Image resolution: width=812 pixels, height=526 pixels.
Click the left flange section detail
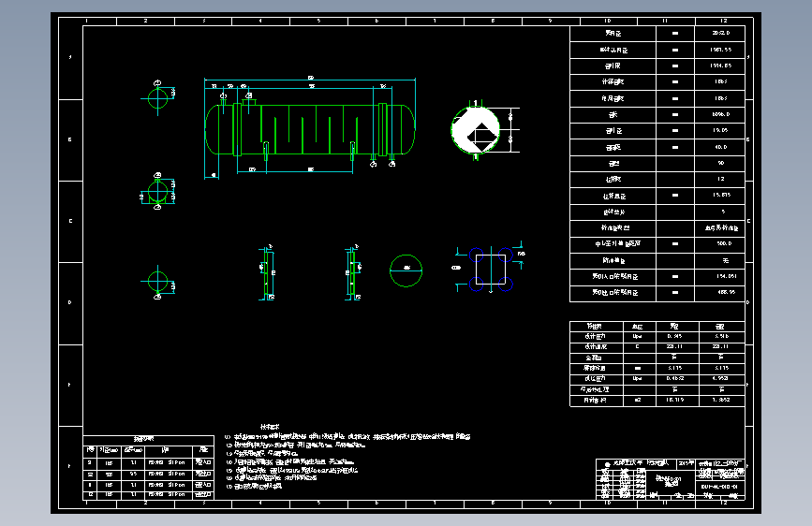pos(267,273)
